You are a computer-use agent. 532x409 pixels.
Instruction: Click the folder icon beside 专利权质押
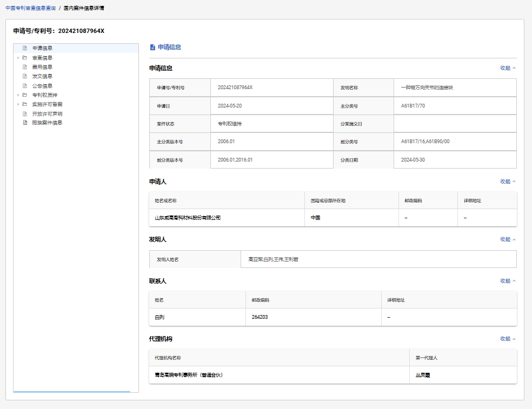pyautogui.click(x=25, y=95)
